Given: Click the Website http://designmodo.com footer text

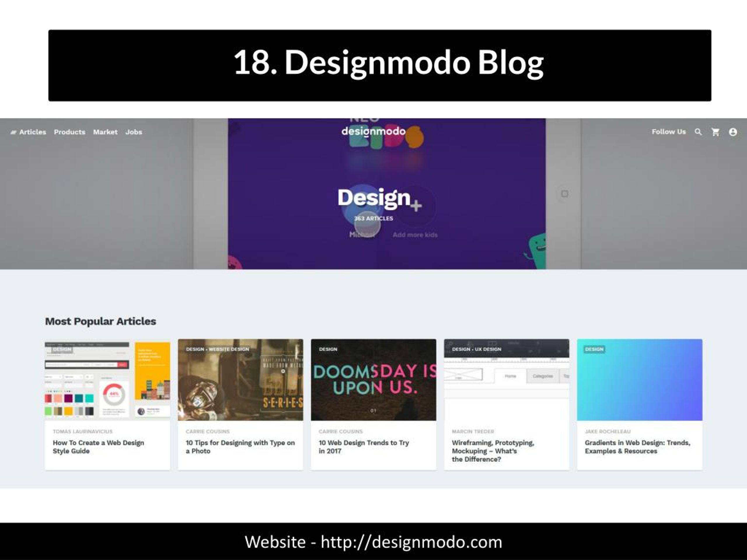Looking at the screenshot, I should click(x=373, y=542).
